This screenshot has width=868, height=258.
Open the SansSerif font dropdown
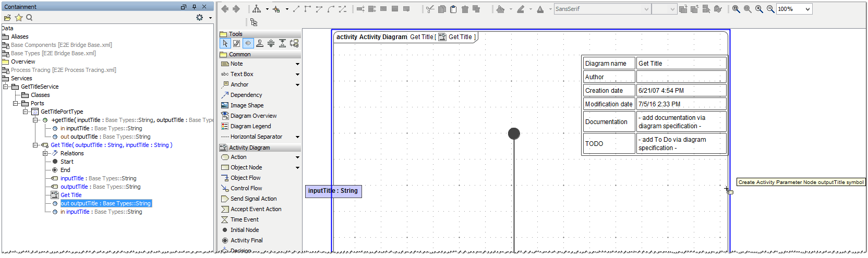646,9
